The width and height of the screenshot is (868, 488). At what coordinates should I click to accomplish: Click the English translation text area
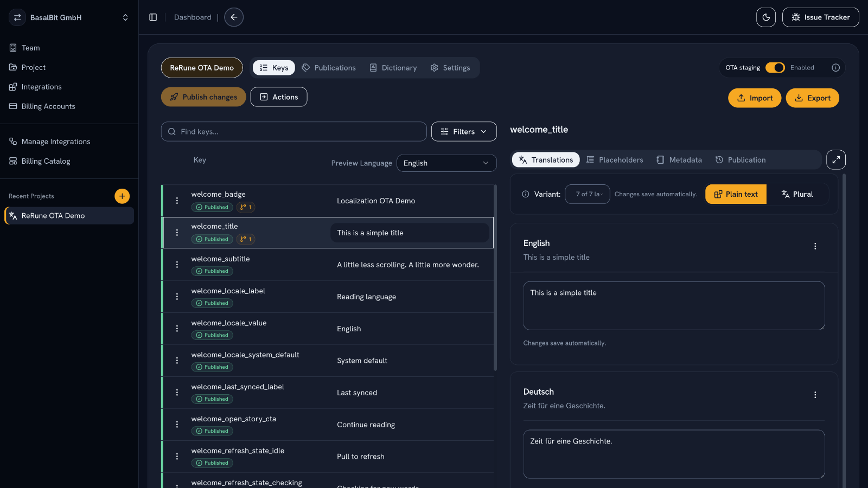coord(674,306)
